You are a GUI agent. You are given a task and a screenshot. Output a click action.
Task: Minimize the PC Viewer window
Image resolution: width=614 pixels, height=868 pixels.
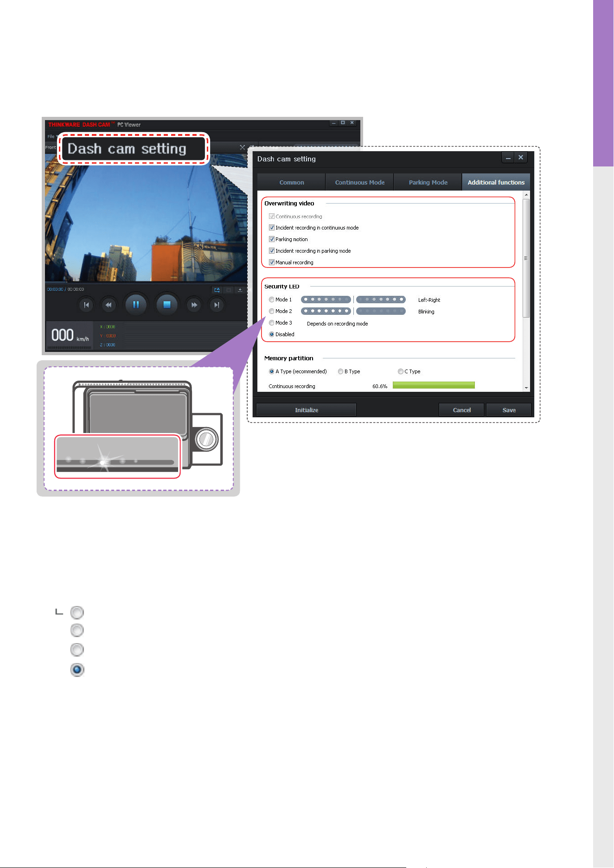334,123
